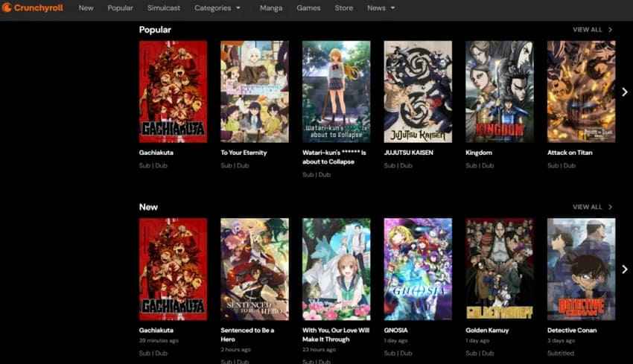Open With You, Our Love poster
Viewport: 633px width, 364px height.
(x=337, y=269)
